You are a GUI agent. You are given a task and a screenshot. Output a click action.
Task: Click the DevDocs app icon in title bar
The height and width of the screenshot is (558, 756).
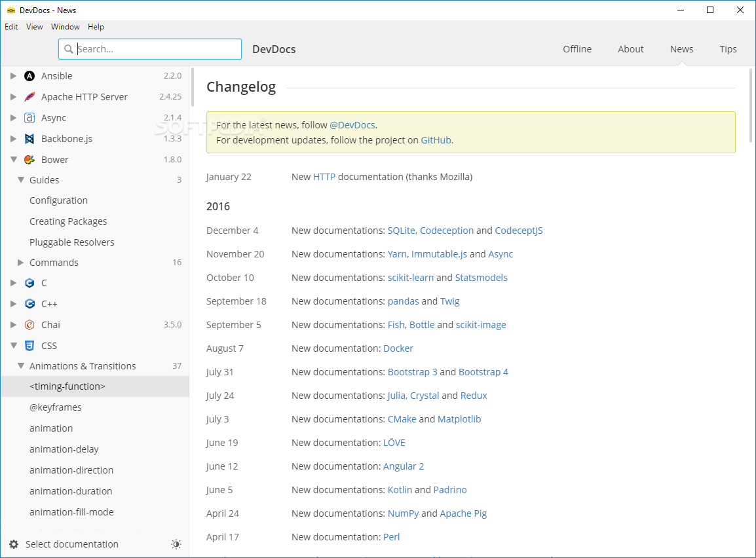tap(11, 10)
